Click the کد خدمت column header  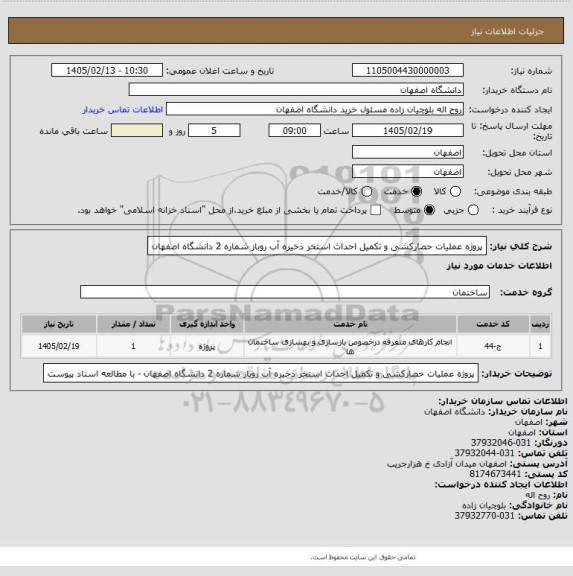click(493, 324)
